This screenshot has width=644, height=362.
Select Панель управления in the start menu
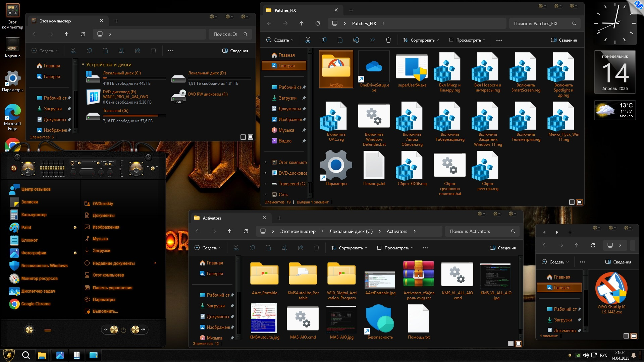[x=112, y=288]
